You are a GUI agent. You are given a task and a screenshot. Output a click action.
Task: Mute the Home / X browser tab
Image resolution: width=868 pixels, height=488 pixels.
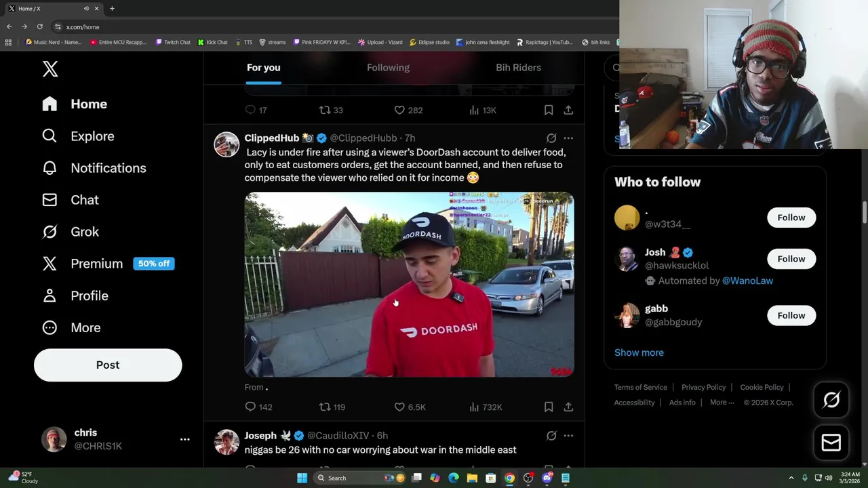[86, 9]
